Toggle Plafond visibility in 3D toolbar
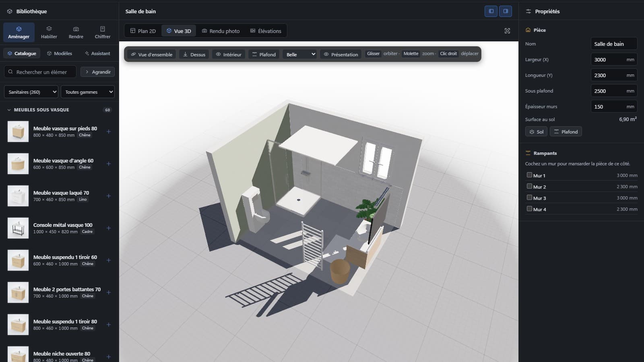This screenshot has width=644, height=362. (264, 54)
